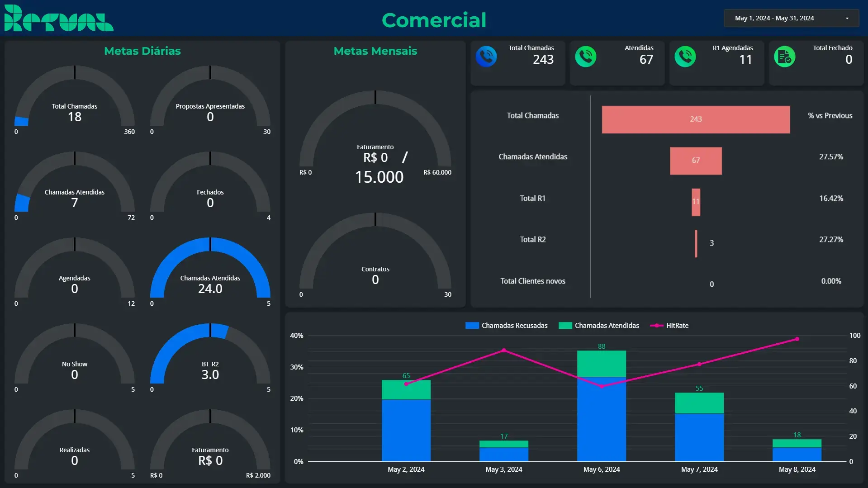Click the BT_R2 daily gauge
This screenshot has height=488, width=868.
210,357
